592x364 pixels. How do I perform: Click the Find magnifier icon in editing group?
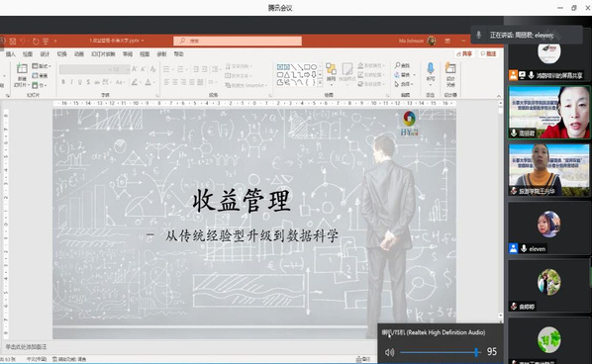pyautogui.click(x=398, y=65)
